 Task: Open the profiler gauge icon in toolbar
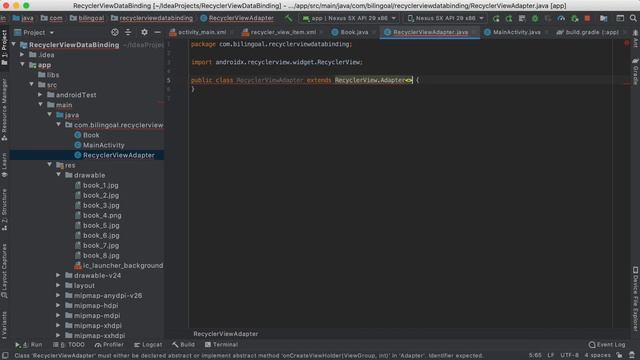click(x=561, y=18)
